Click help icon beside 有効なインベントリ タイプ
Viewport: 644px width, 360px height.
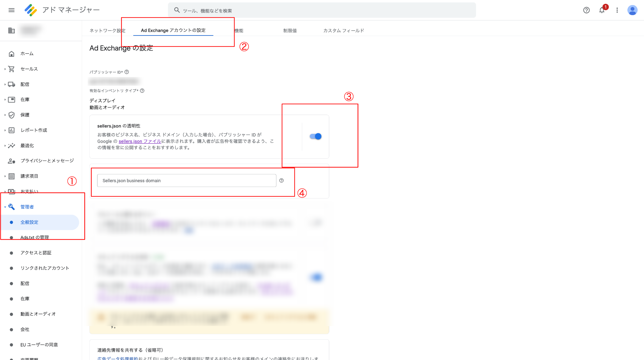coord(142,91)
